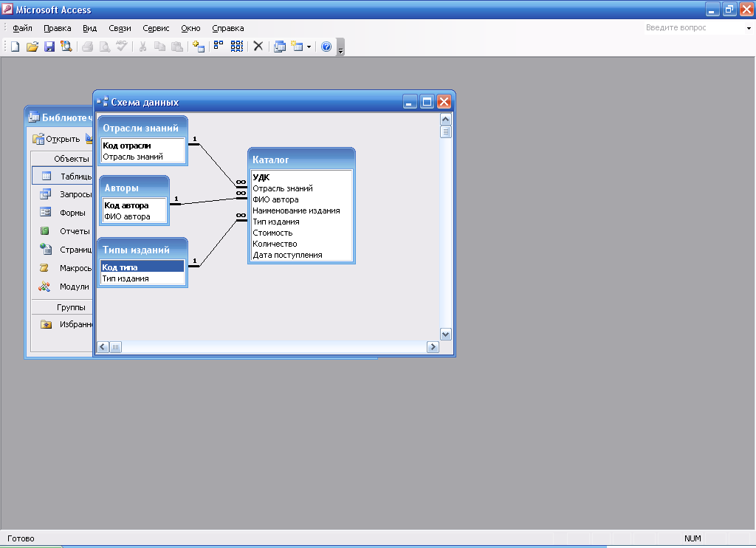This screenshot has height=548, width=756.
Task: Click the horizontal scrollbar's right arrow
Action: pos(433,346)
